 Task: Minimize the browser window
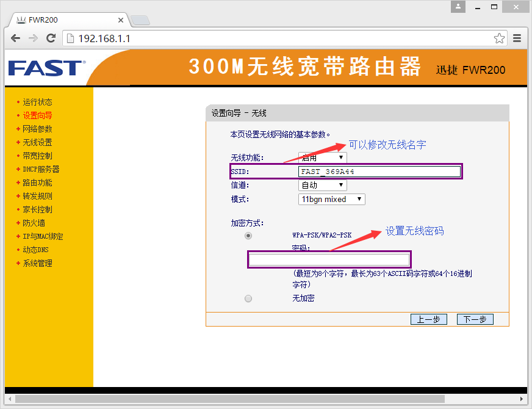point(478,7)
